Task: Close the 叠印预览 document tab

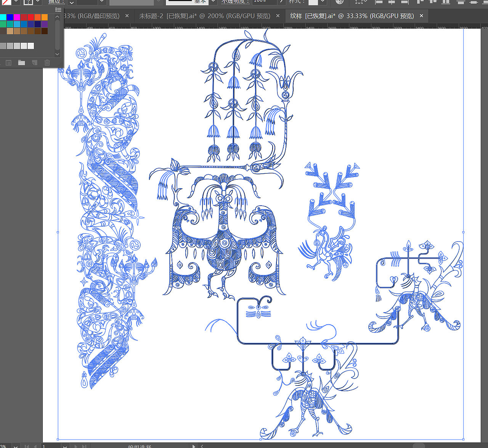Action: tap(127, 16)
